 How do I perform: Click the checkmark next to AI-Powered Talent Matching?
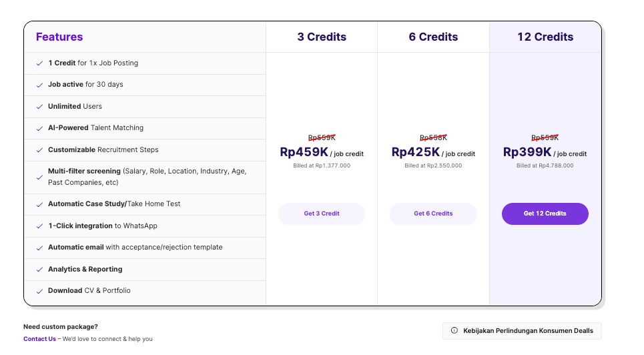[x=39, y=128]
